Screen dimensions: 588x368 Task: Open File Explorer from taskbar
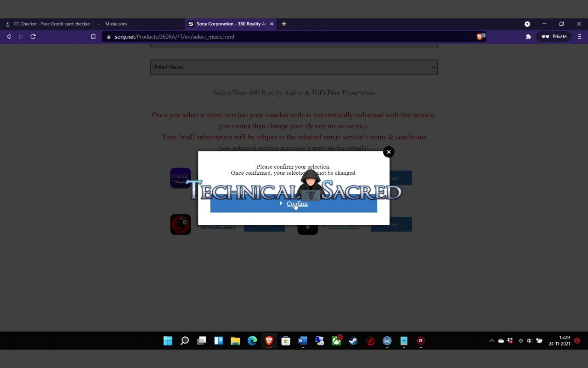point(235,341)
